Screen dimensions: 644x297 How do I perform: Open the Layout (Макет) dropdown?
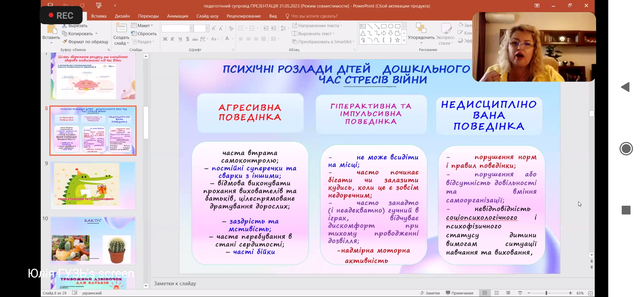(x=142, y=26)
